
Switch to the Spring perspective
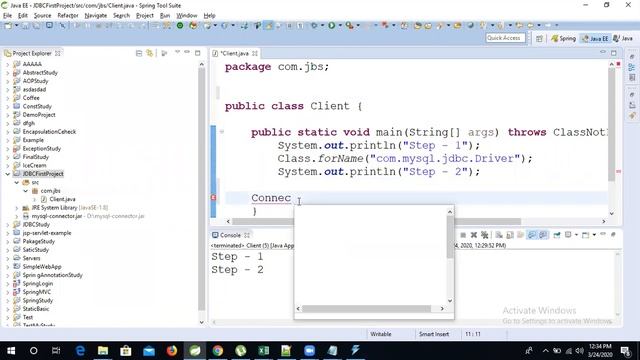pos(563,38)
